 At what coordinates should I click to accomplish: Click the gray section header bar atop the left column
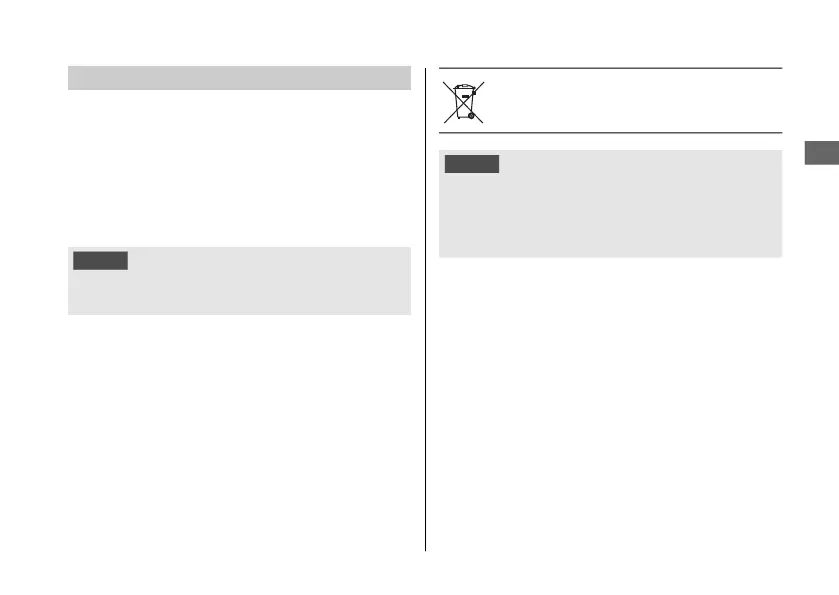239,78
